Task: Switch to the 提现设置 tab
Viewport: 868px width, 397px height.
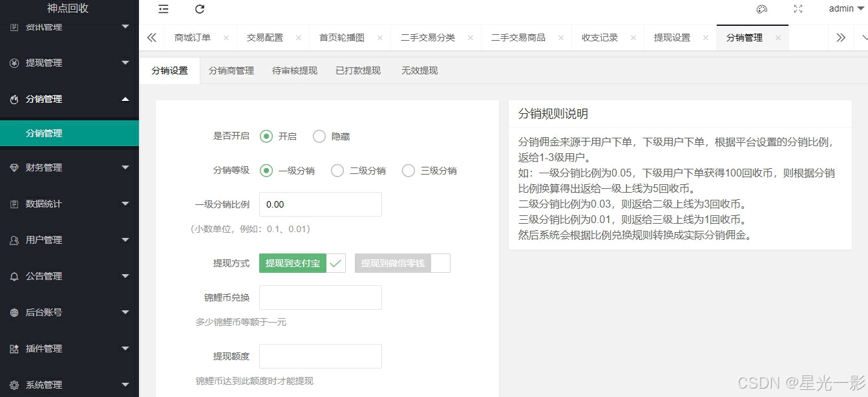Action: click(x=672, y=38)
